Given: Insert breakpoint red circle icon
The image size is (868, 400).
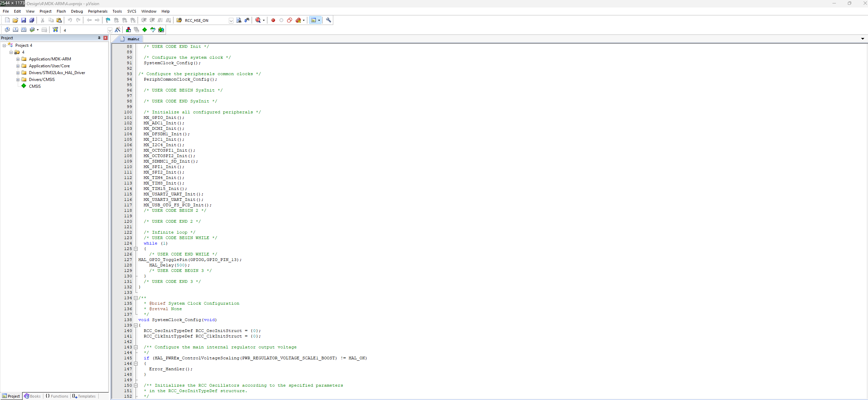Looking at the screenshot, I should click(x=273, y=20).
